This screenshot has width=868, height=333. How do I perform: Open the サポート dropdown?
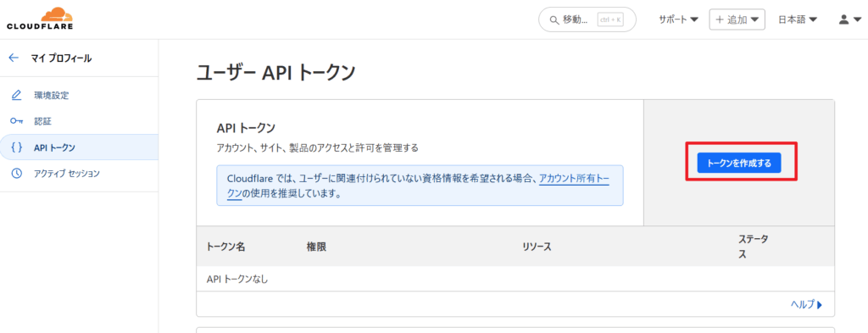tap(678, 19)
